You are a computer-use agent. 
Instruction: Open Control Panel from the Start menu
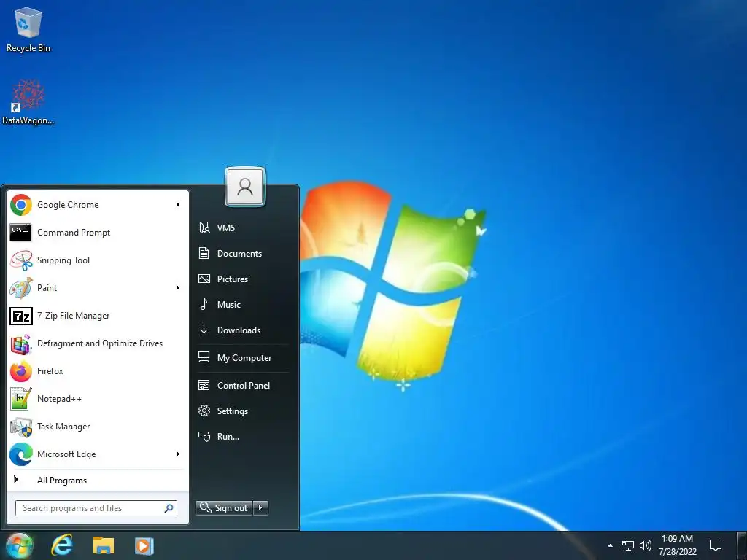[x=244, y=385]
